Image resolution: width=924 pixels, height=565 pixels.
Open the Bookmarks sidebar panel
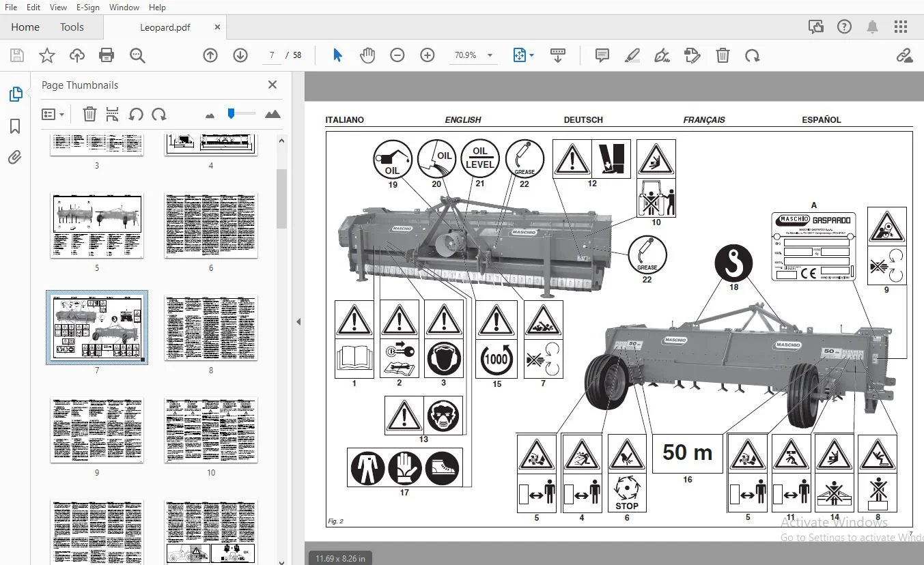(x=15, y=126)
